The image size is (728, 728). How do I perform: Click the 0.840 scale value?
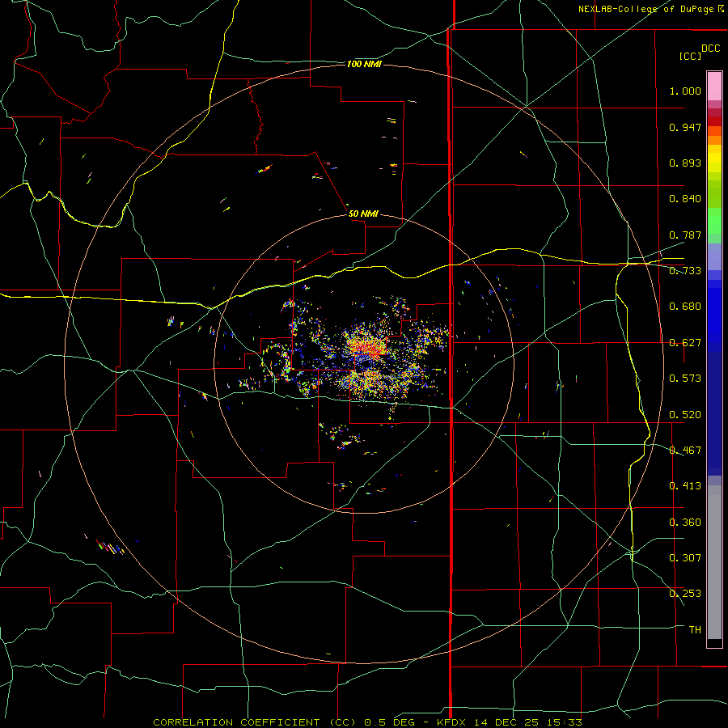tap(685, 199)
